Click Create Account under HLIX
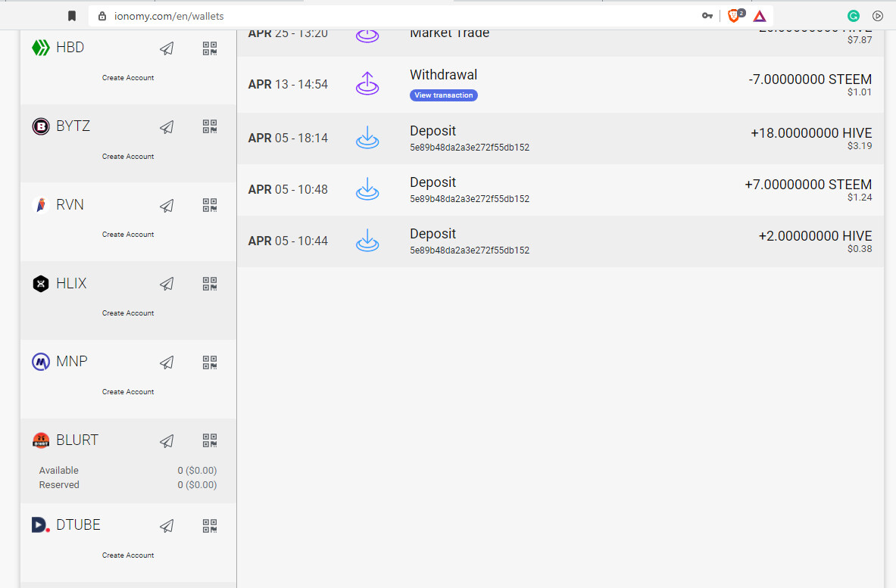The width and height of the screenshot is (896, 588). click(x=128, y=313)
